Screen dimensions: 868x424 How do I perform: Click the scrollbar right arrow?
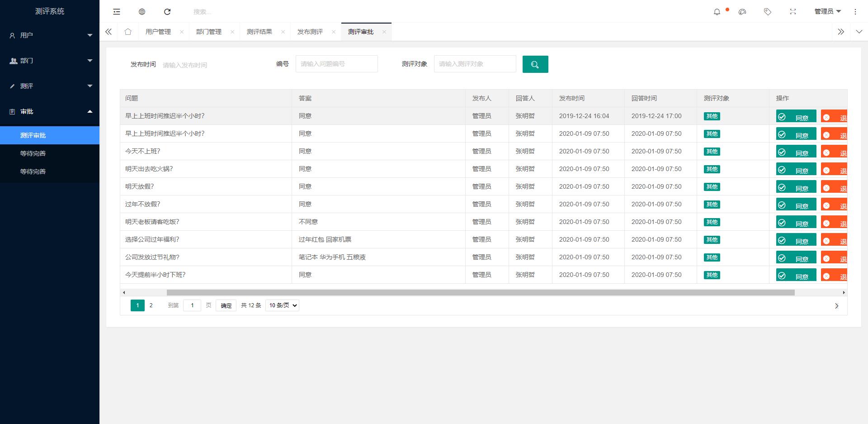(x=844, y=292)
